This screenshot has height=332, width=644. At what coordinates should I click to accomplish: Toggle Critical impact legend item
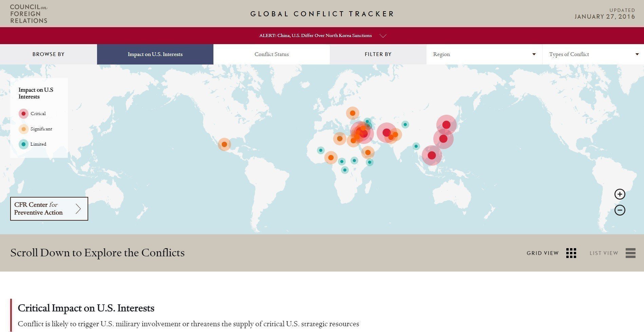[23, 114]
